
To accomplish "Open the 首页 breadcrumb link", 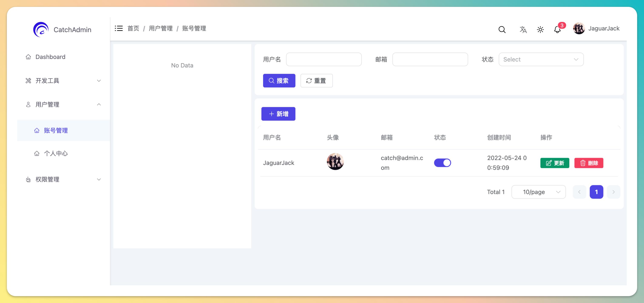I will [133, 28].
